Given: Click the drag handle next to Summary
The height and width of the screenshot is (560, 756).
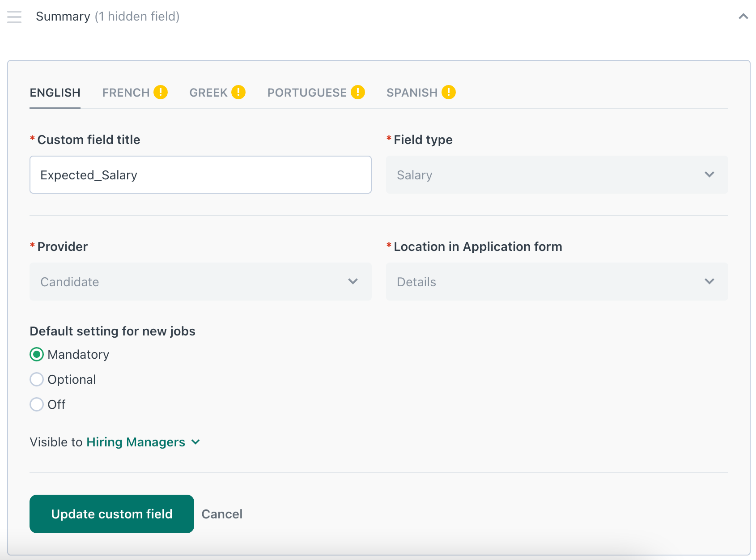Looking at the screenshot, I should (14, 17).
